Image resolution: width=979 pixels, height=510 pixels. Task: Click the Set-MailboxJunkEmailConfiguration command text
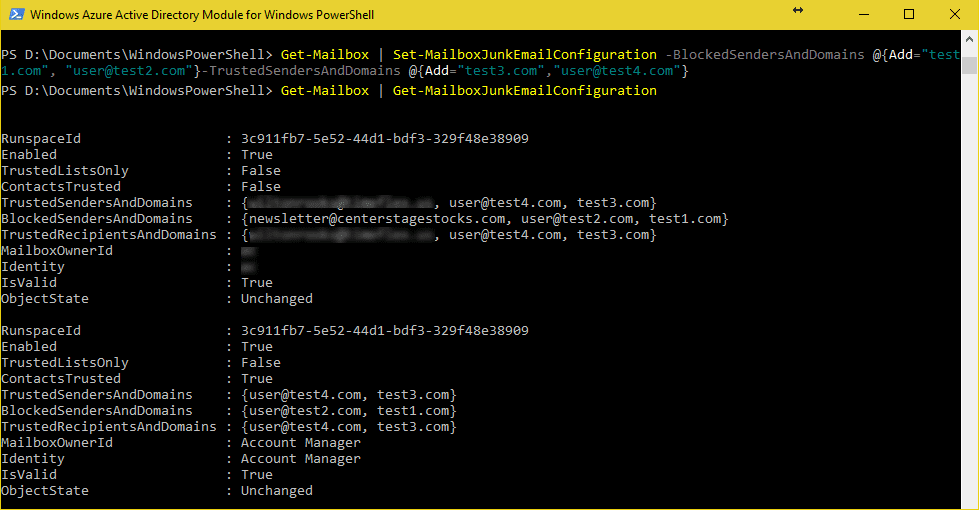[x=524, y=55]
